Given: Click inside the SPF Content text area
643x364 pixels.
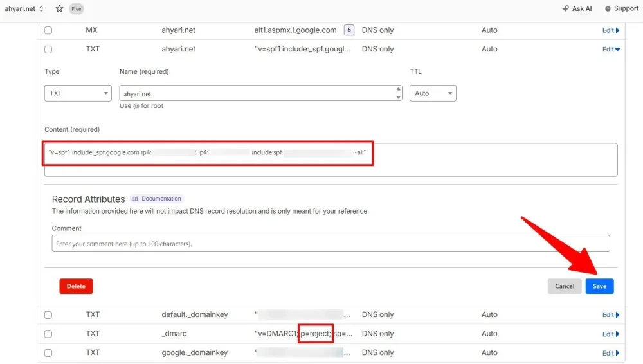Looking at the screenshot, I should tap(331, 159).
